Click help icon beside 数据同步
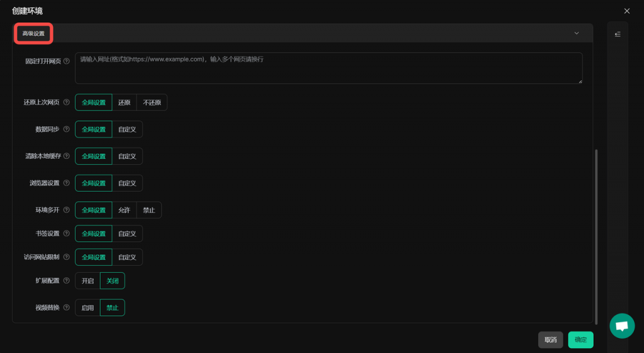Screen dimensions: 644x353 [x=67, y=129]
